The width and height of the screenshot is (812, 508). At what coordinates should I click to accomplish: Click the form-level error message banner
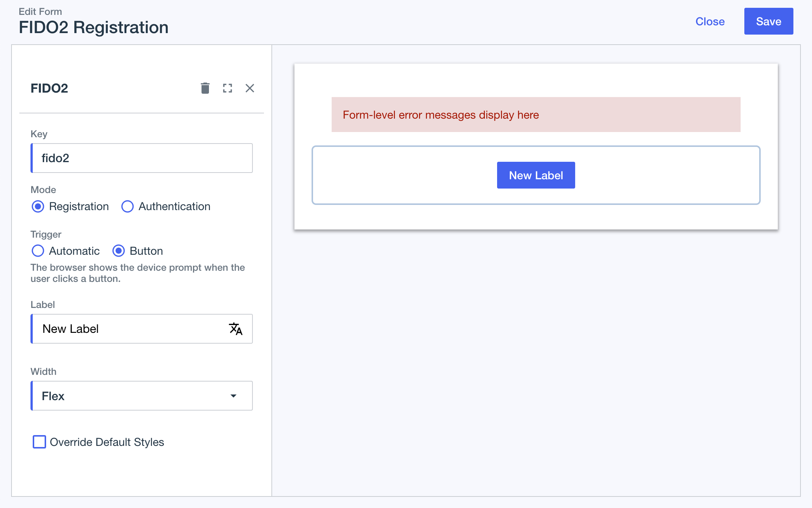536,115
